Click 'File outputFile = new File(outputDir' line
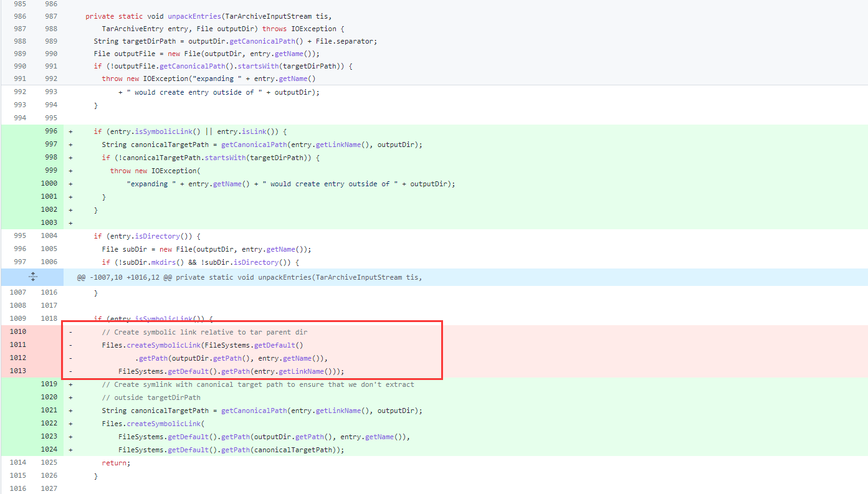 [206, 54]
